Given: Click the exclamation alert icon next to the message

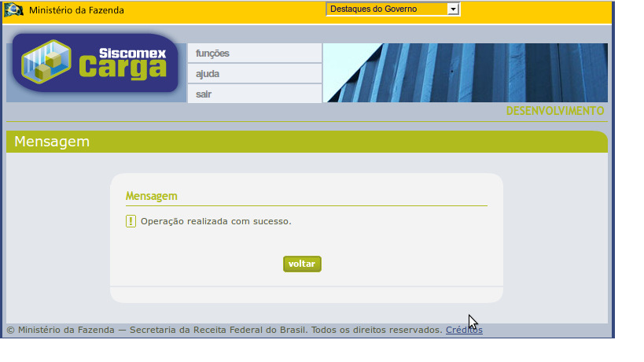Looking at the screenshot, I should coord(131,221).
